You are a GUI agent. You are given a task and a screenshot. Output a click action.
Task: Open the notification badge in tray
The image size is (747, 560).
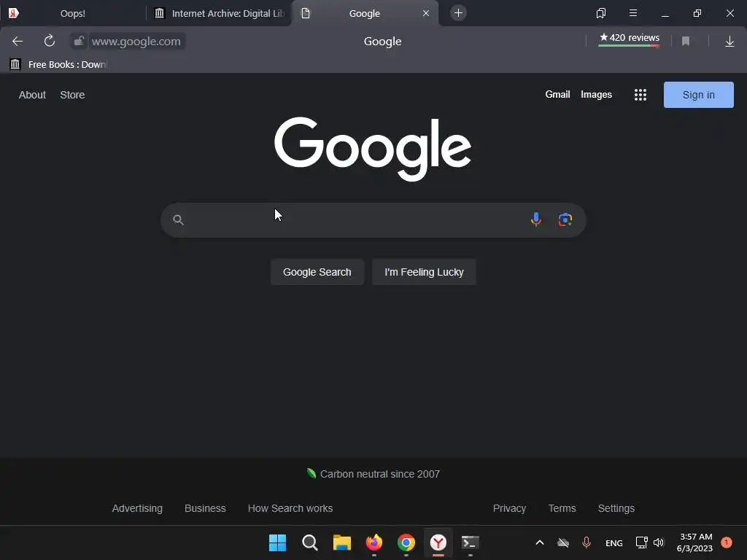coord(727,542)
